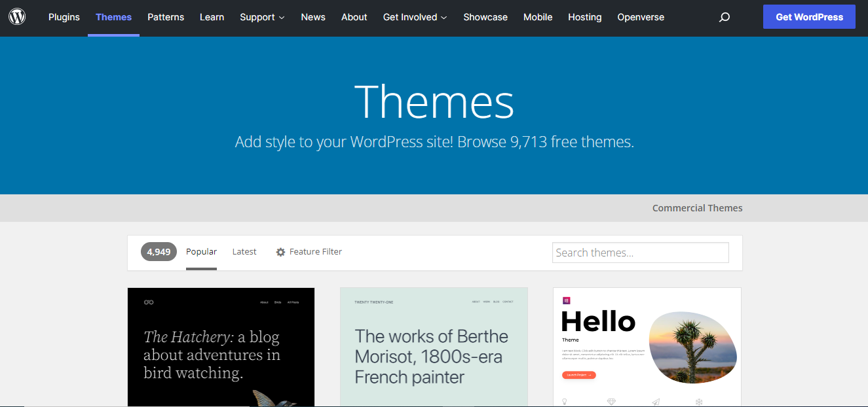Open the Twenty Twenty-One theme thumbnail
The height and width of the screenshot is (407, 868).
[x=434, y=347]
